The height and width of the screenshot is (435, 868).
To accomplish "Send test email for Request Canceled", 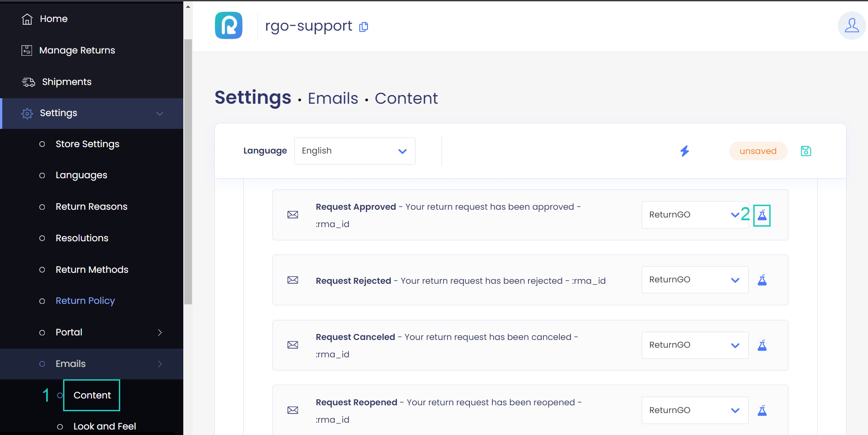I will pyautogui.click(x=762, y=345).
